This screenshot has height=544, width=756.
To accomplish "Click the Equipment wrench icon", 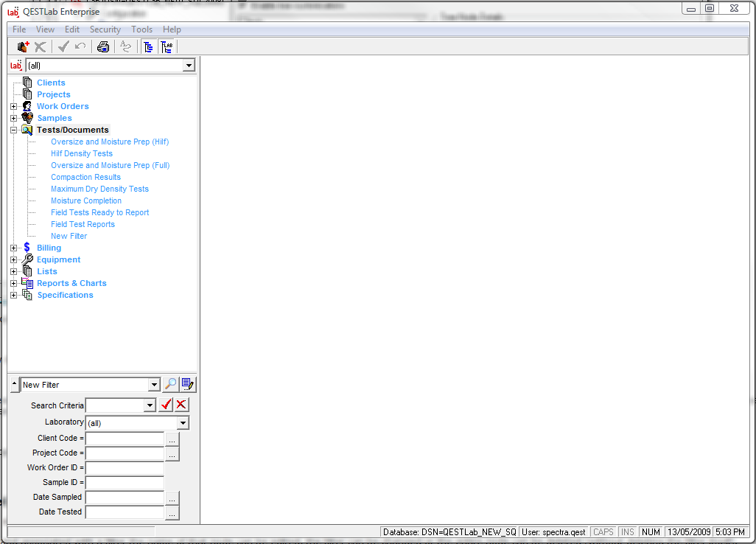I will coord(27,259).
